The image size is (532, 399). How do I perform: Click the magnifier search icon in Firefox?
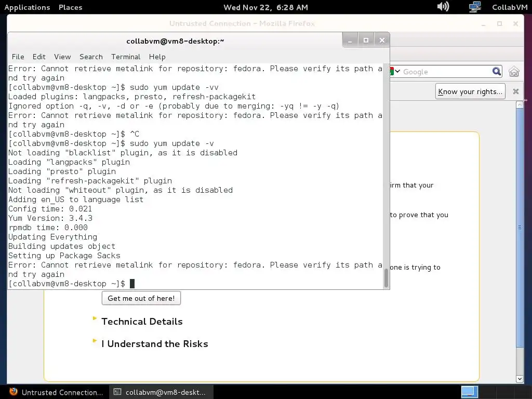[x=496, y=72]
